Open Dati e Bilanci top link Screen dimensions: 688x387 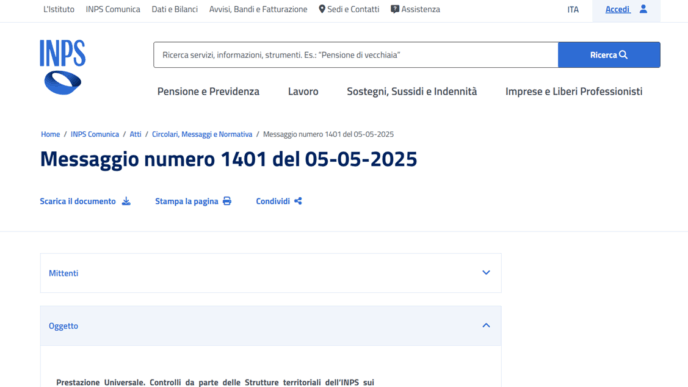[175, 9]
